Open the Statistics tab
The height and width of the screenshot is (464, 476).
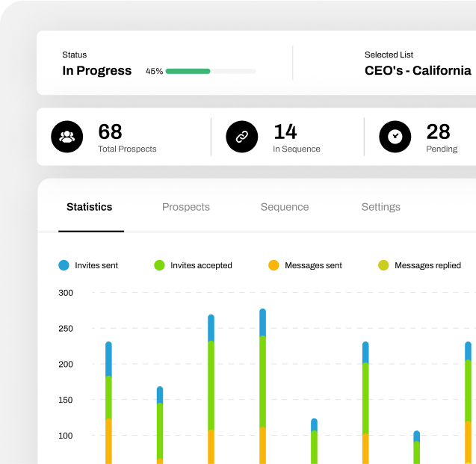click(89, 207)
